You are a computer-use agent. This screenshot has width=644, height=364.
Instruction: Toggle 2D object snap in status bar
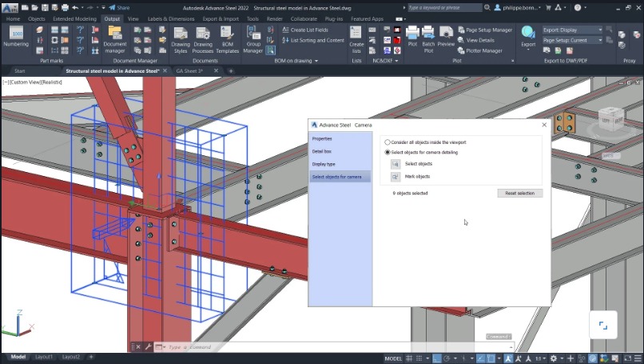pyautogui.click(x=491, y=358)
